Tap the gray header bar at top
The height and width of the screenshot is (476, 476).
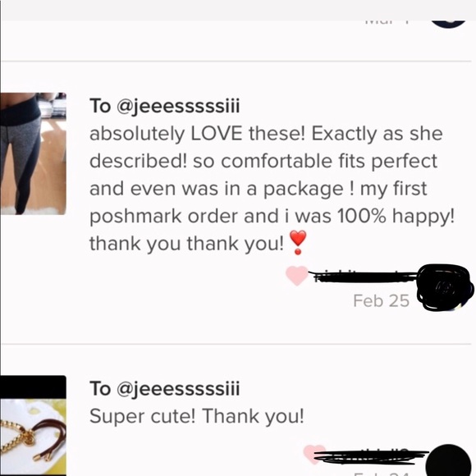point(238,10)
